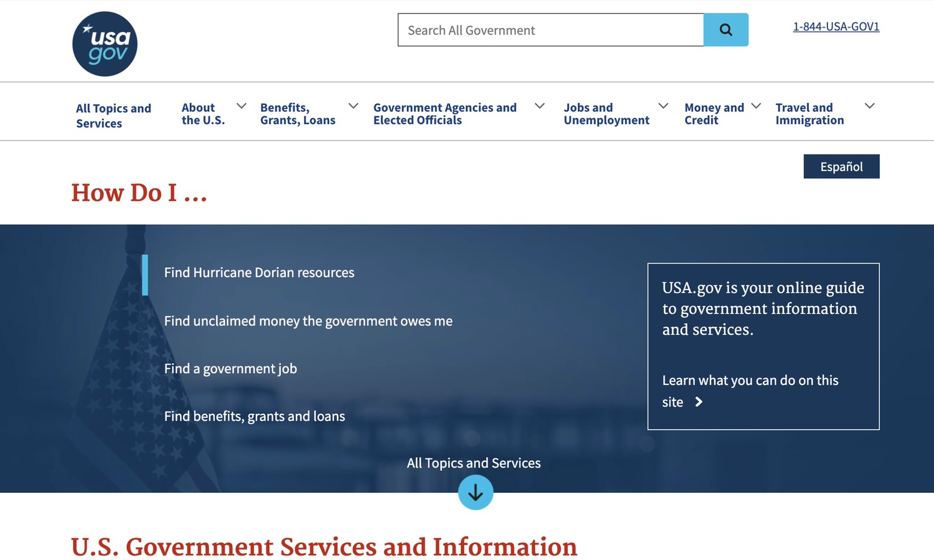Screen dimensions: 934x560
Task: Expand the About the U.S. chevron
Action: [241, 106]
